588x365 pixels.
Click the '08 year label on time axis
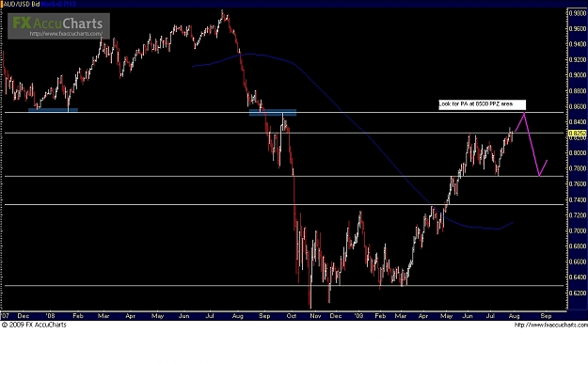tap(50, 316)
